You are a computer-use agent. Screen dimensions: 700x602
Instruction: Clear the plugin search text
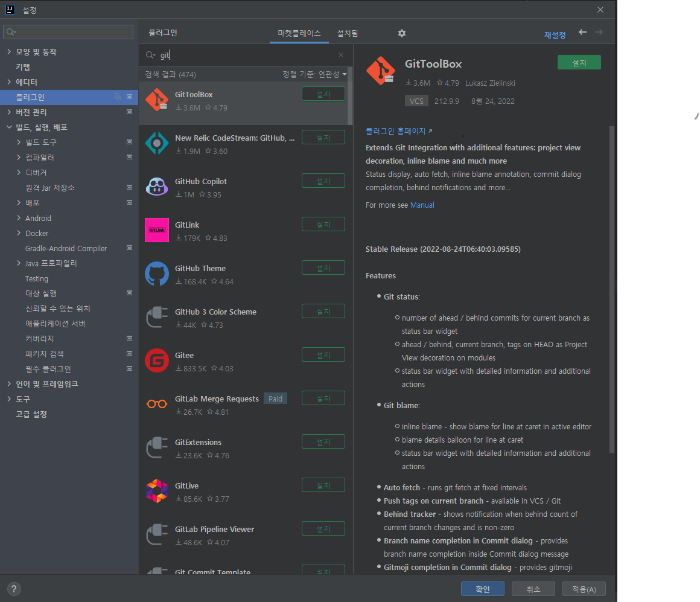341,55
